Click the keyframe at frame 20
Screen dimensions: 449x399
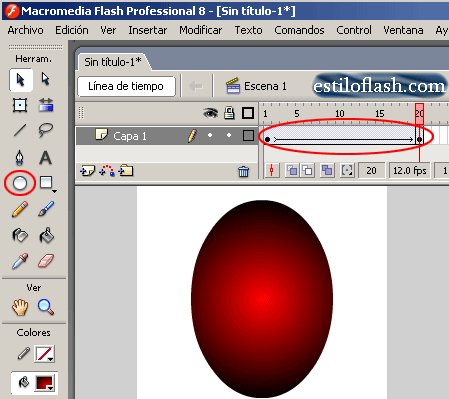click(x=419, y=139)
